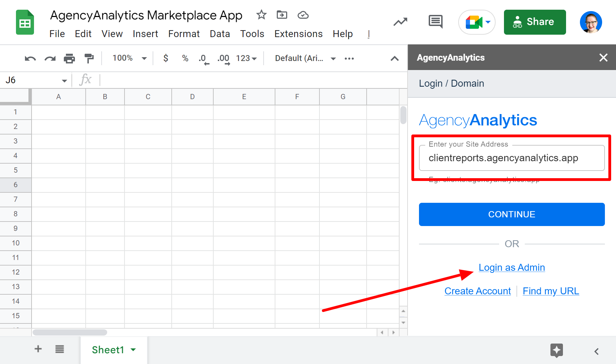Click the green Share button
616x364 pixels.
coord(535,22)
